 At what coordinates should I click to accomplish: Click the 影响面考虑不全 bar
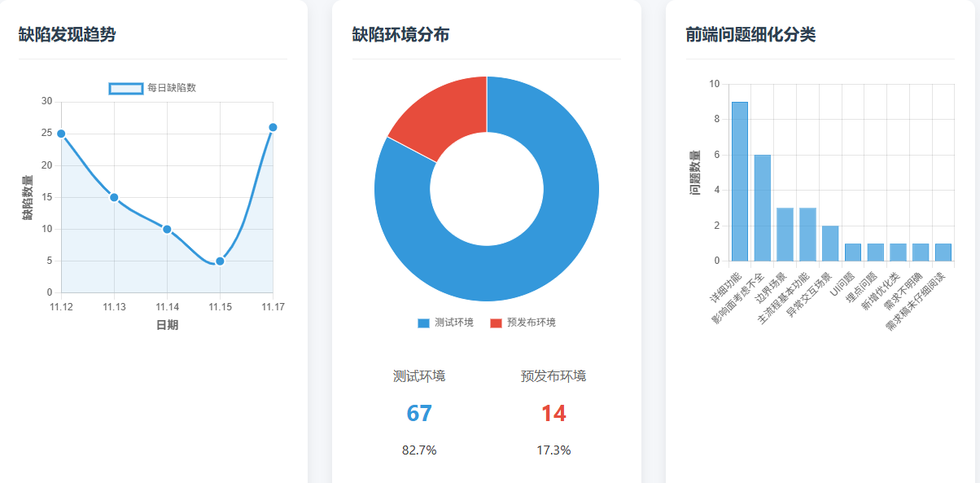click(x=763, y=208)
